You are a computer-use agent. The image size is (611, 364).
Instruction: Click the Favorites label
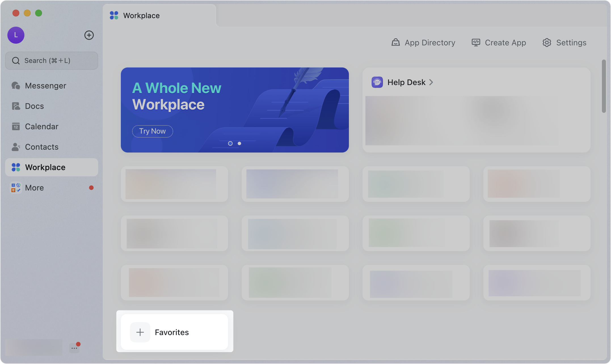tap(172, 332)
